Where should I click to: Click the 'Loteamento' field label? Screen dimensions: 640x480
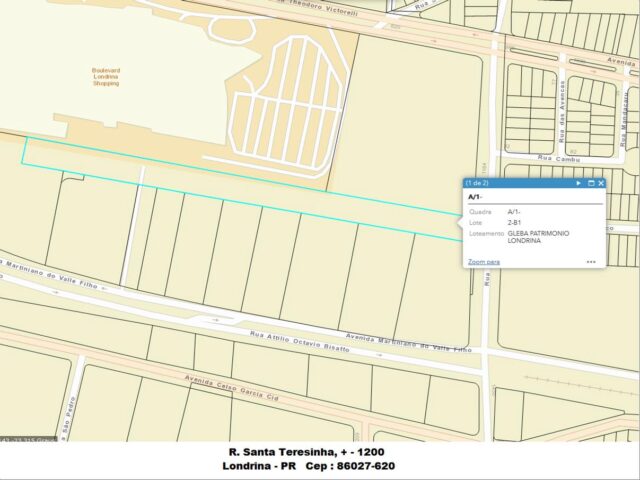(x=487, y=233)
